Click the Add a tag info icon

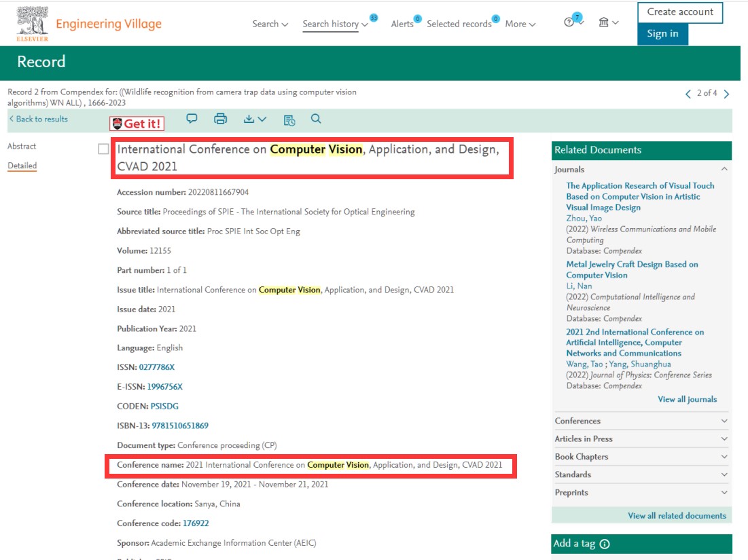pos(605,544)
